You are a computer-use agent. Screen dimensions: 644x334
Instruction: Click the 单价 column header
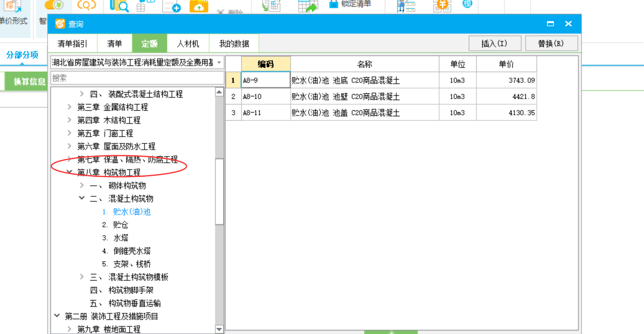(x=506, y=64)
